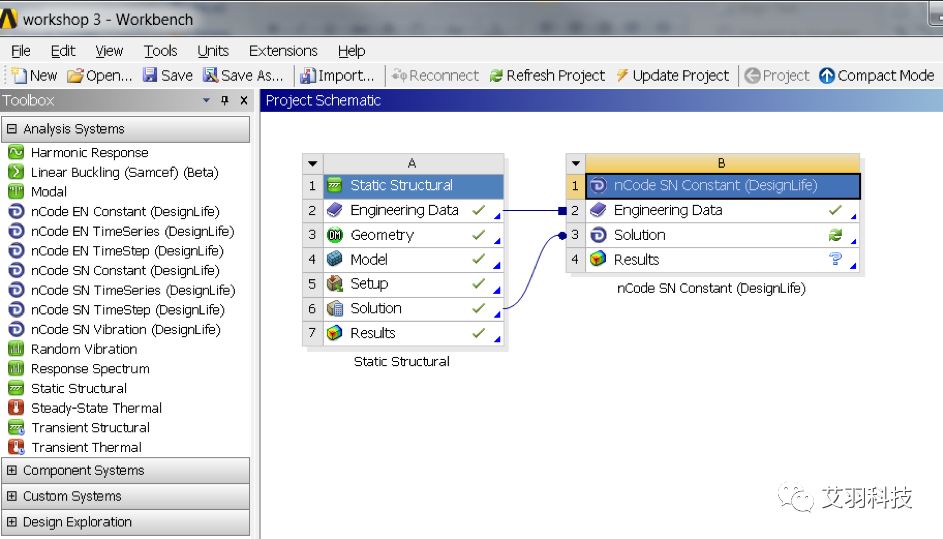Select Engineering Data cell in system A
This screenshot has width=943, height=539.
(x=414, y=210)
